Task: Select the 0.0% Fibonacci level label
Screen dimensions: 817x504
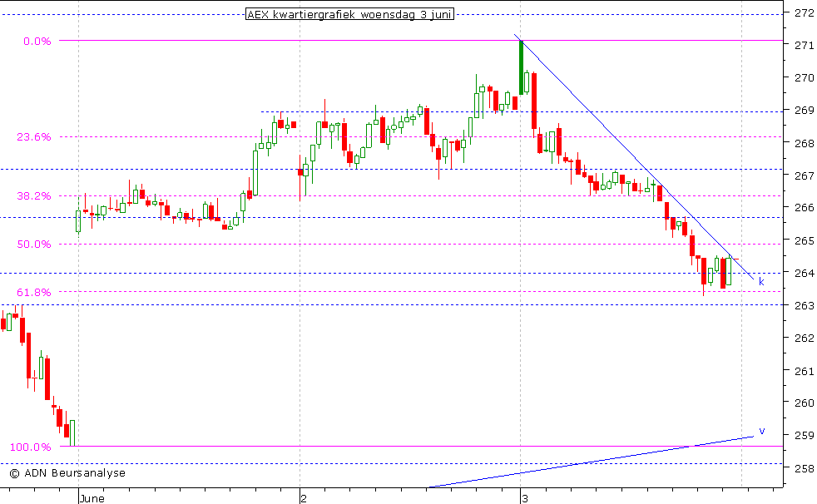Action: pos(37,41)
